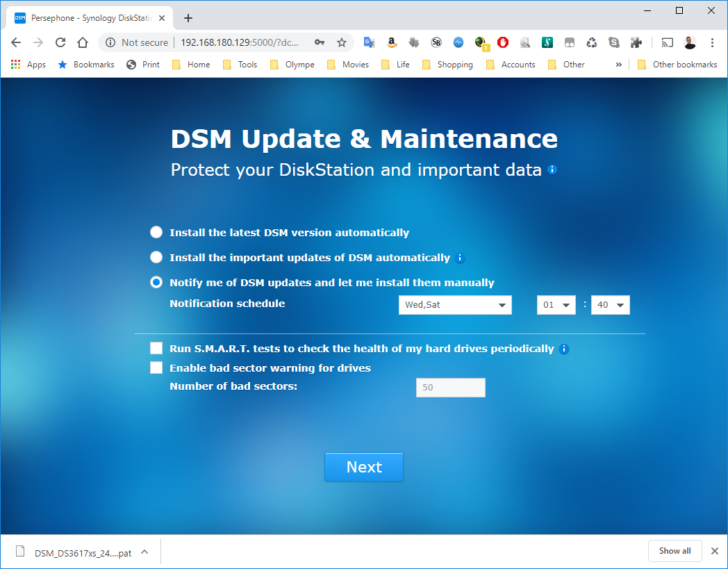728x569 pixels.
Task: Click the Cast media icon
Action: (x=667, y=43)
